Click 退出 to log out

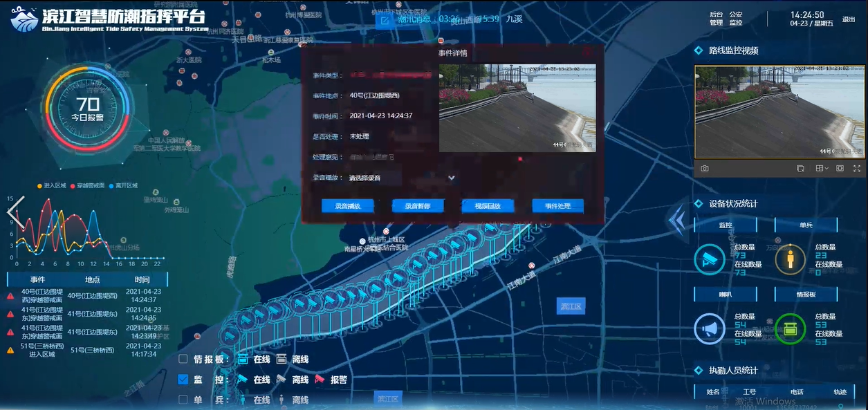[849, 19]
